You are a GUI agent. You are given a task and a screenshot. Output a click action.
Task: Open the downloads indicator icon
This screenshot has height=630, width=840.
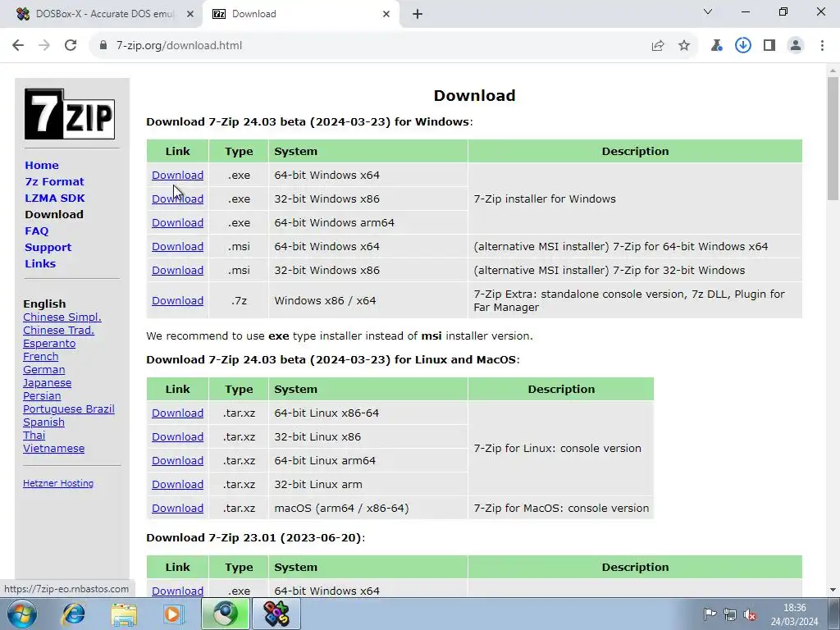pos(743,46)
